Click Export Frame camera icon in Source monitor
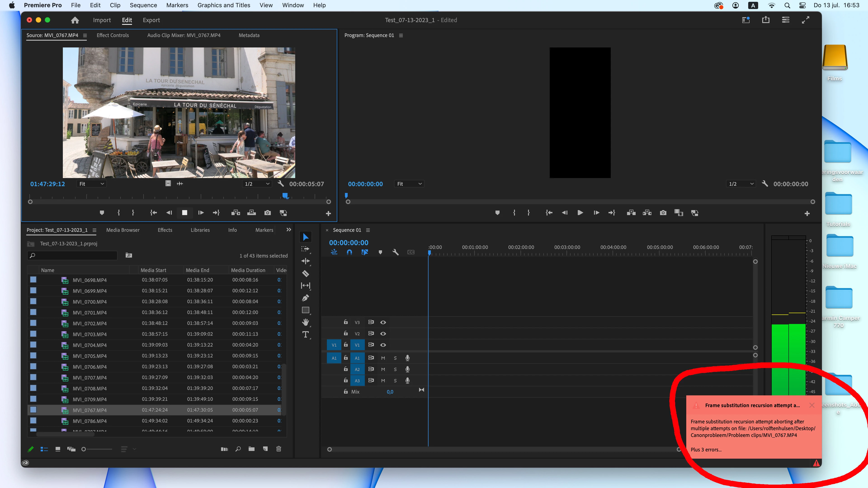The image size is (868, 488). 267,213
